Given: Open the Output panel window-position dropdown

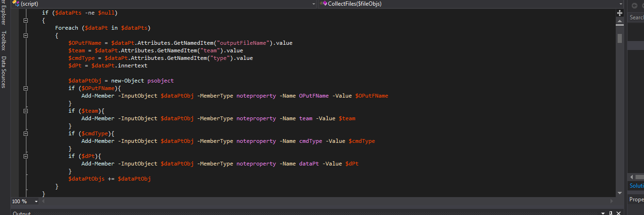Looking at the screenshot, I should tap(603, 213).
